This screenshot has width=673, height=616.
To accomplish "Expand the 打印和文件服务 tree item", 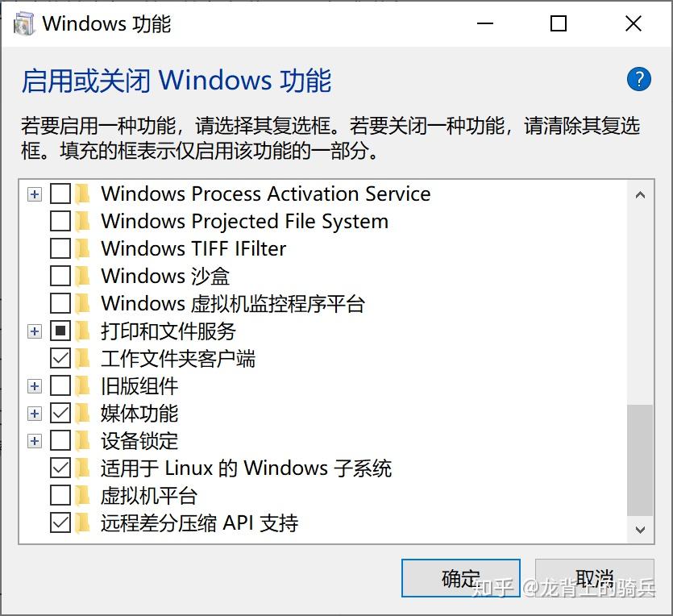I will (34, 331).
